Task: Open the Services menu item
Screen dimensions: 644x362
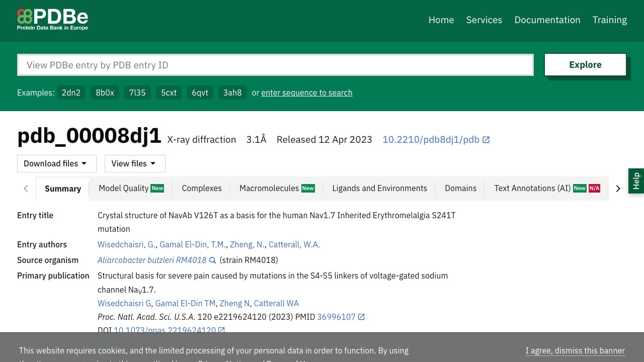Action: pyautogui.click(x=484, y=20)
